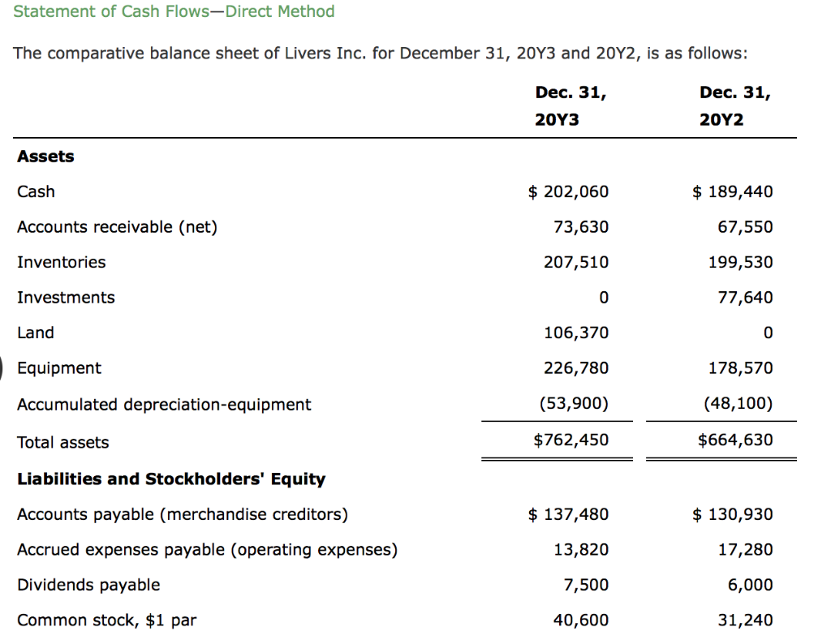Select the 106,370 land value

pyautogui.click(x=576, y=333)
